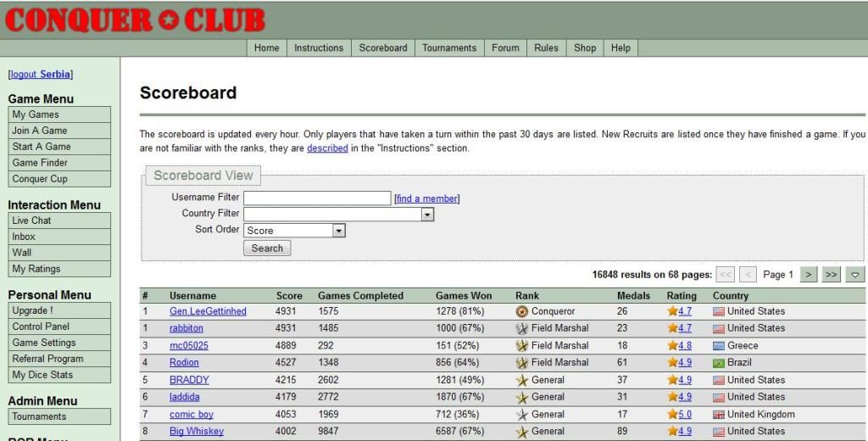Viewport: 868px width, 441px height.
Task: Open the Forum menu tab
Action: coord(505,48)
